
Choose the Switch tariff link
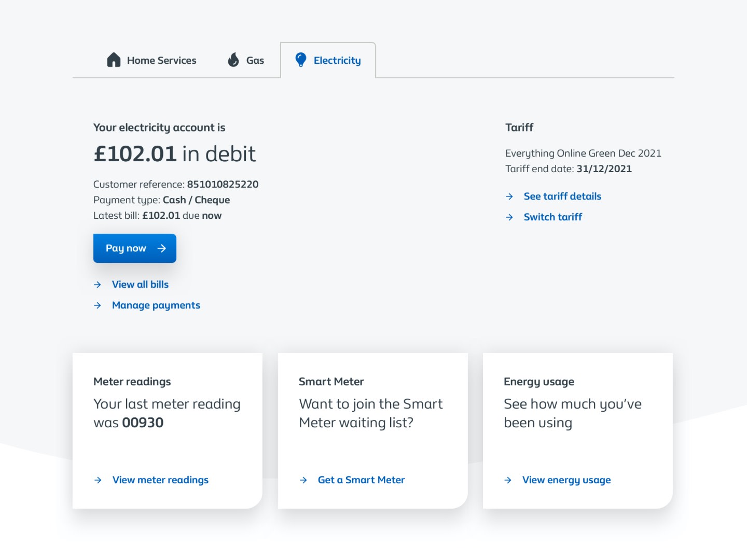pyautogui.click(x=553, y=217)
